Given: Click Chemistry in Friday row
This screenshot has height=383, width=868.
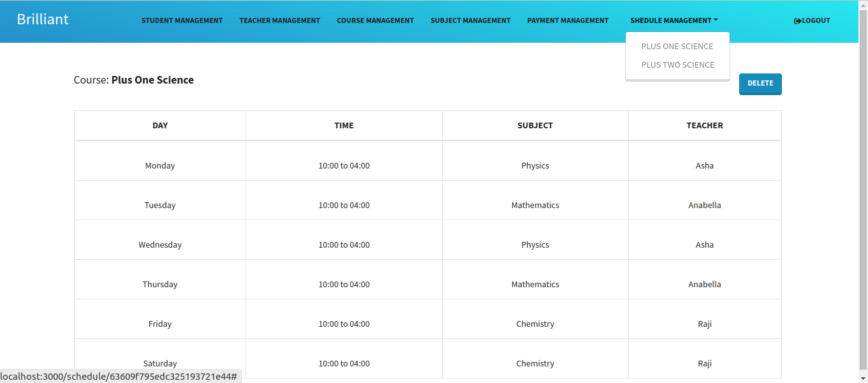Looking at the screenshot, I should pyautogui.click(x=535, y=324).
